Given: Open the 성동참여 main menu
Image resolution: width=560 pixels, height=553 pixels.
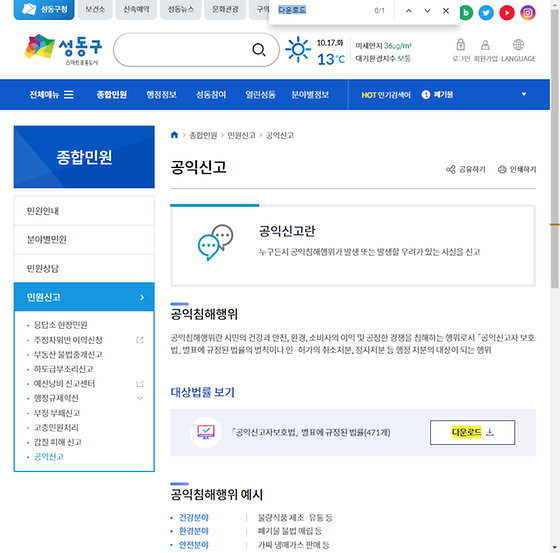Looking at the screenshot, I should (211, 95).
